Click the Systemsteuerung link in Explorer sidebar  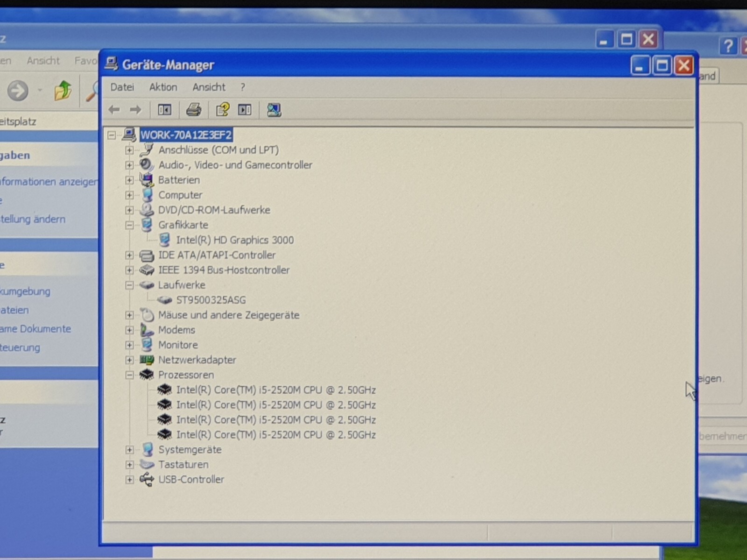[20, 347]
